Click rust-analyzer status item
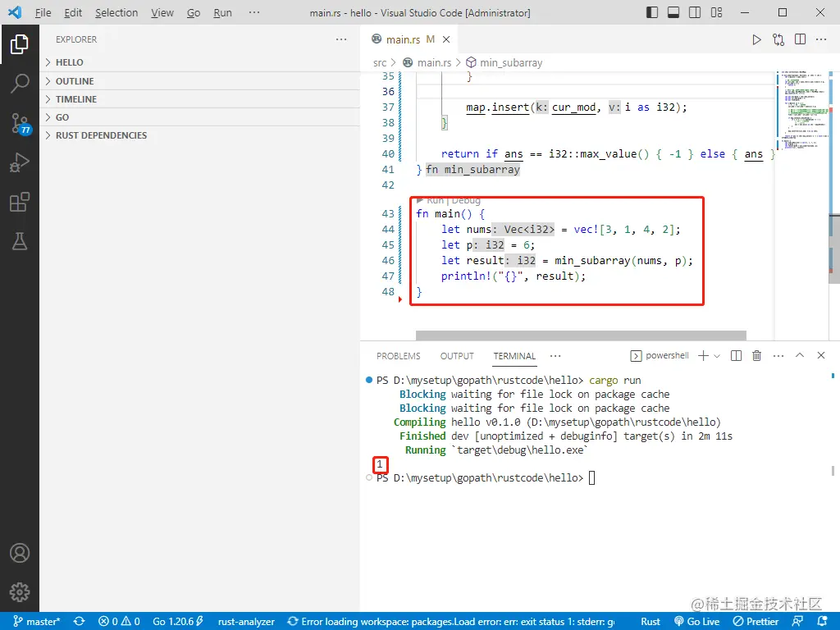The height and width of the screenshot is (630, 840). (x=246, y=622)
